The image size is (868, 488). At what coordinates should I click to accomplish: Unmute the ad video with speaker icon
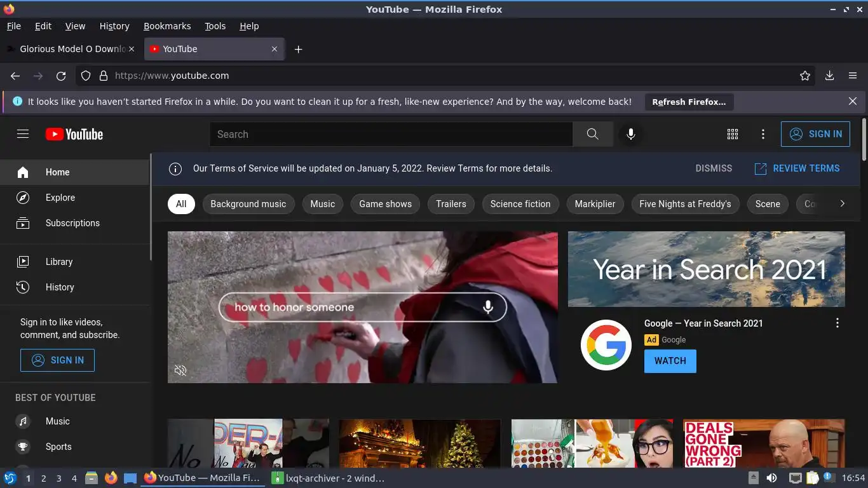click(x=180, y=370)
